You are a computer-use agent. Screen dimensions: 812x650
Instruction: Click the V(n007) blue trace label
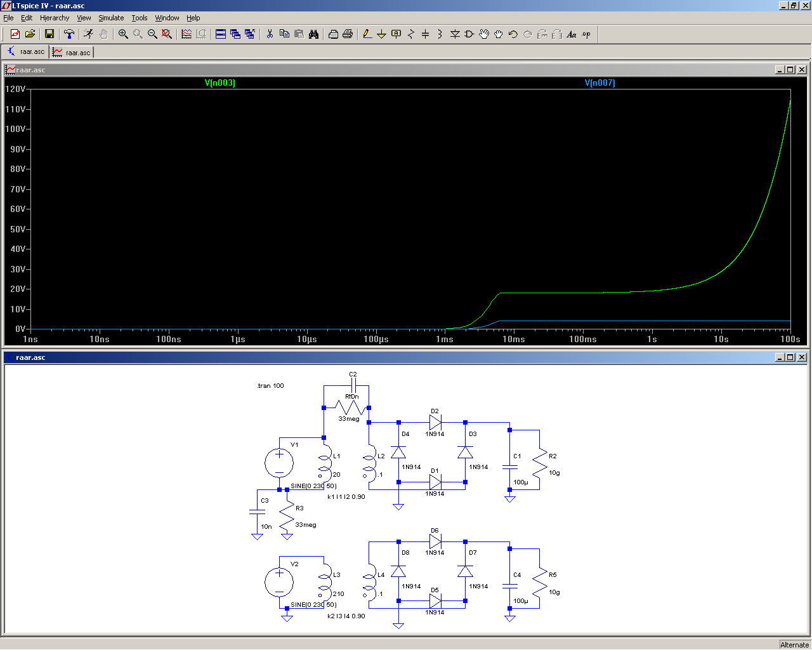tap(600, 83)
